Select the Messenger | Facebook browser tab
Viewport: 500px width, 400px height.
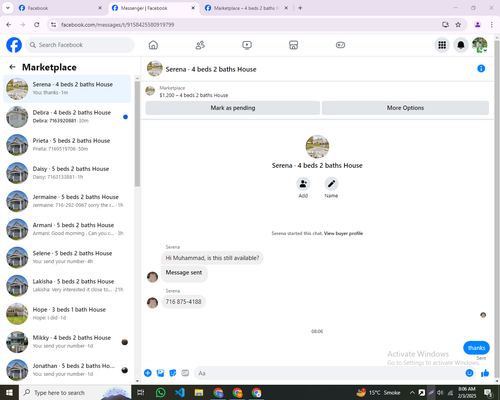[153, 8]
